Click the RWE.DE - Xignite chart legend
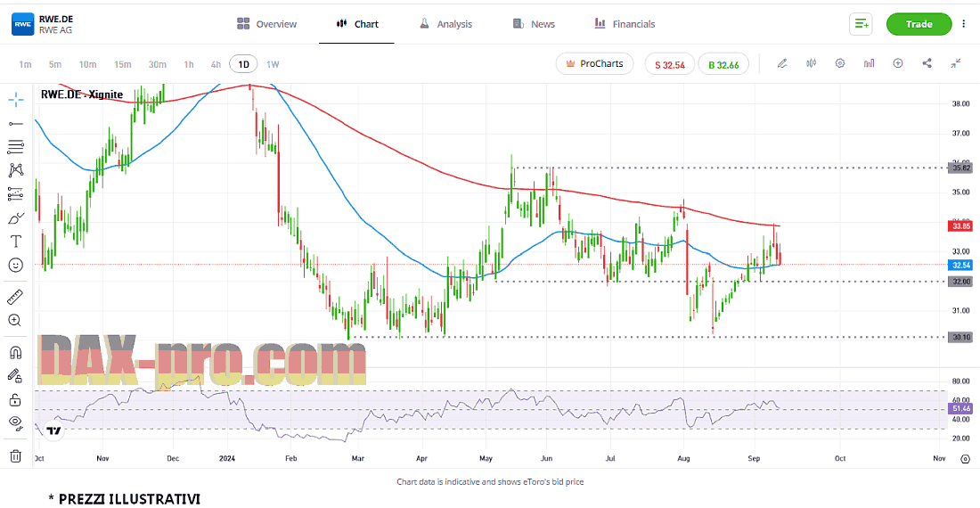980x508 pixels. pyautogui.click(x=82, y=94)
